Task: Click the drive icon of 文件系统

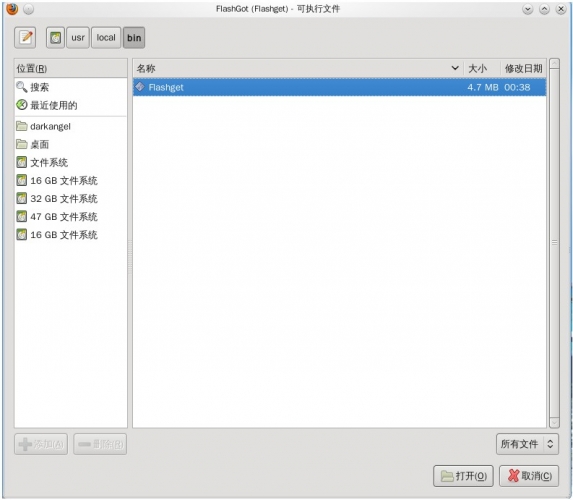Action: 22,162
